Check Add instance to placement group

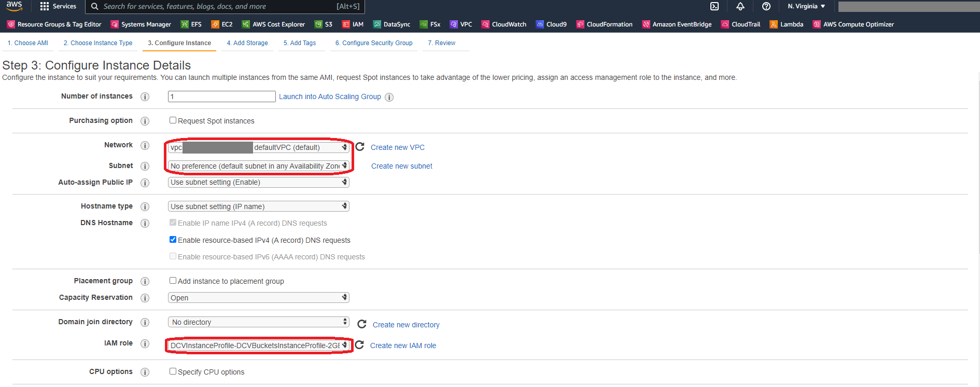(173, 281)
